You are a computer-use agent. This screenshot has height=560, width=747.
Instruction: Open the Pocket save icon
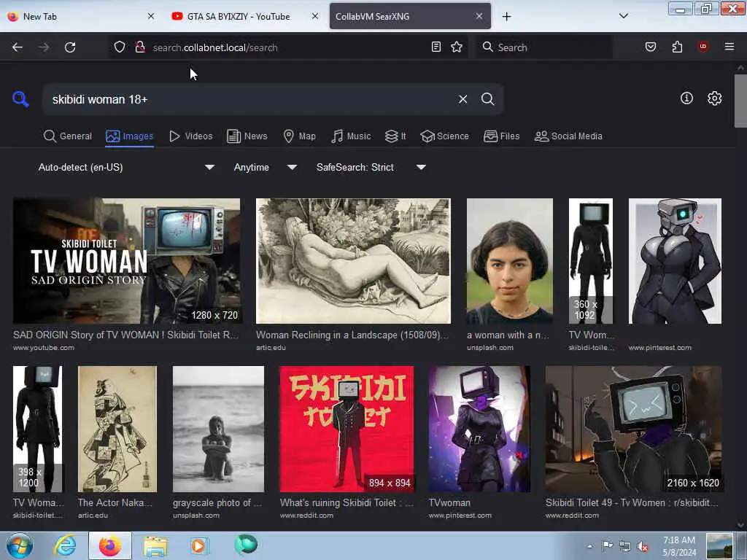(x=651, y=47)
